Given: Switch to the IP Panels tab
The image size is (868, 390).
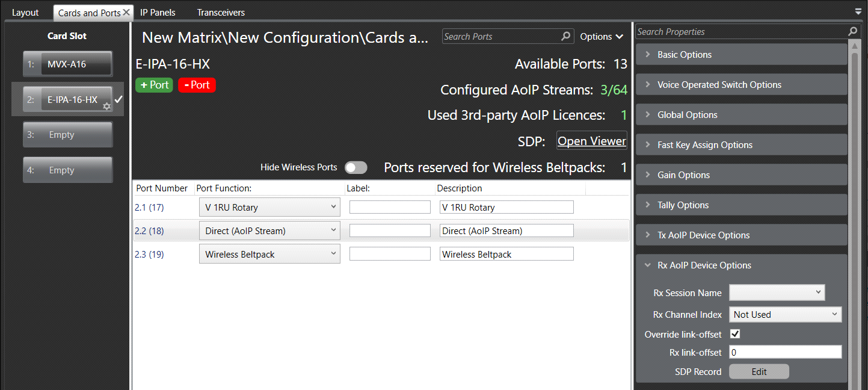Looking at the screenshot, I should tap(158, 13).
